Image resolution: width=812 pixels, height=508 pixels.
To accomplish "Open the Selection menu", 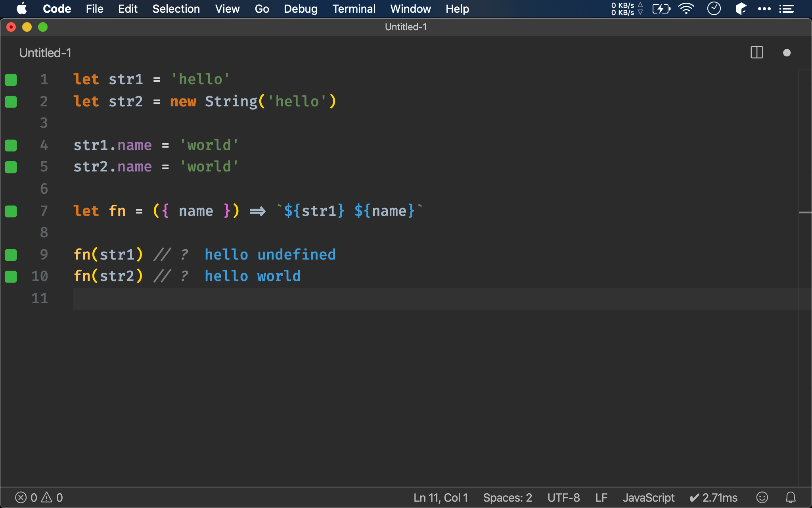I will 176,9.
